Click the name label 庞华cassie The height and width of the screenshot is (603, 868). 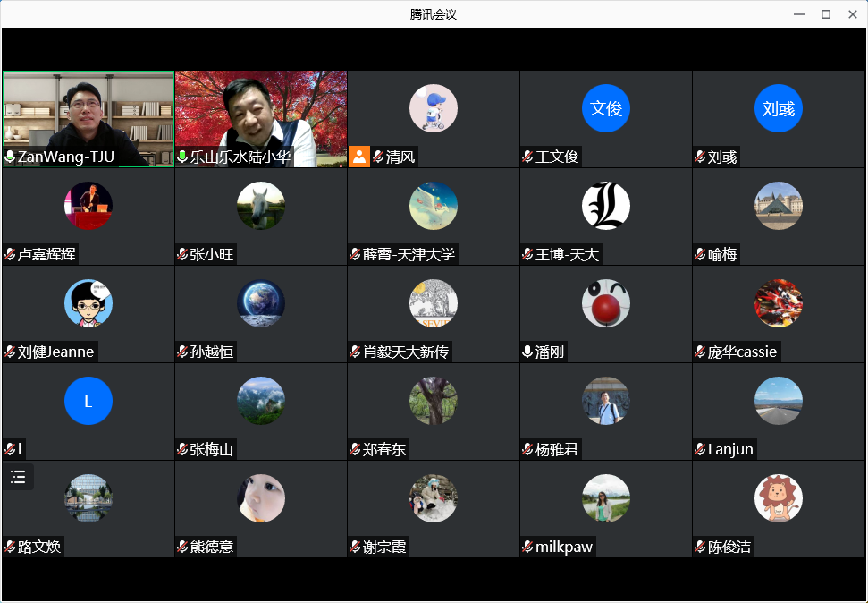tap(742, 352)
